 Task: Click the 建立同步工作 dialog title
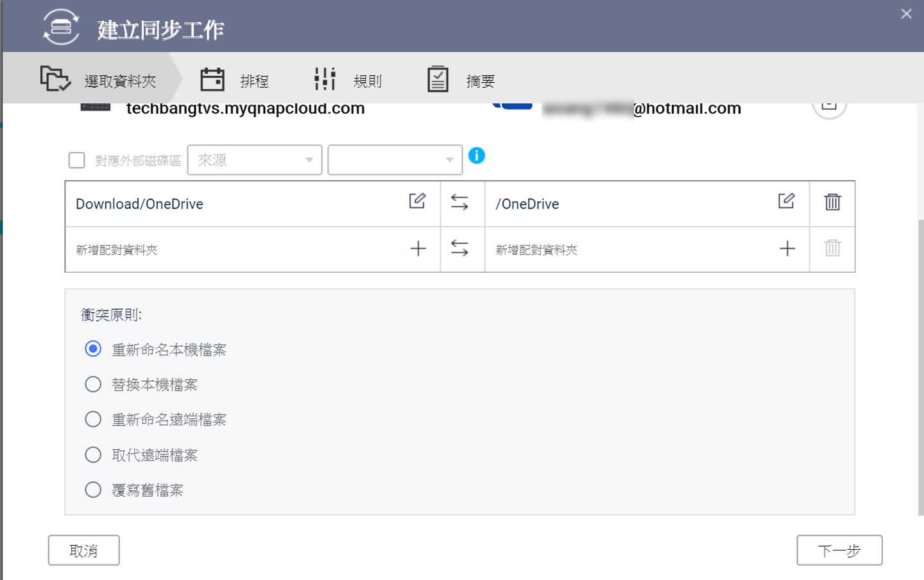(160, 30)
